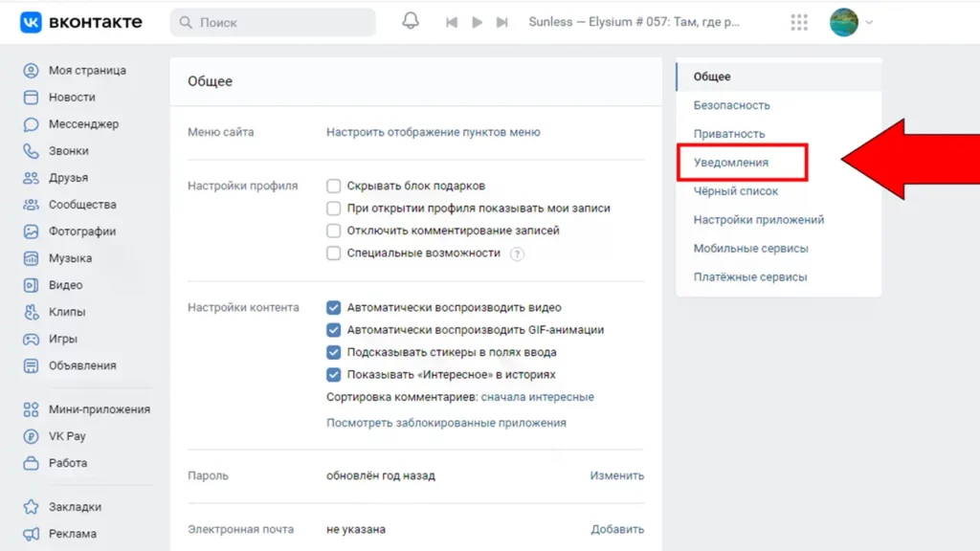Enable the Скрывать блок подарков checkbox
This screenshot has width=980, height=551.
point(334,186)
